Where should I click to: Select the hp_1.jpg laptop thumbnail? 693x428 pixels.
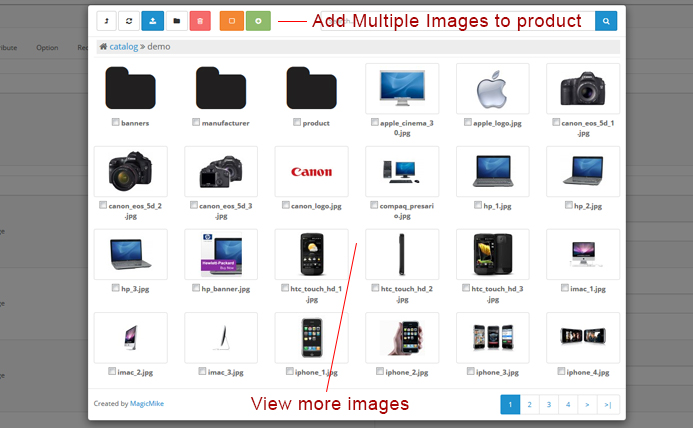493,172
